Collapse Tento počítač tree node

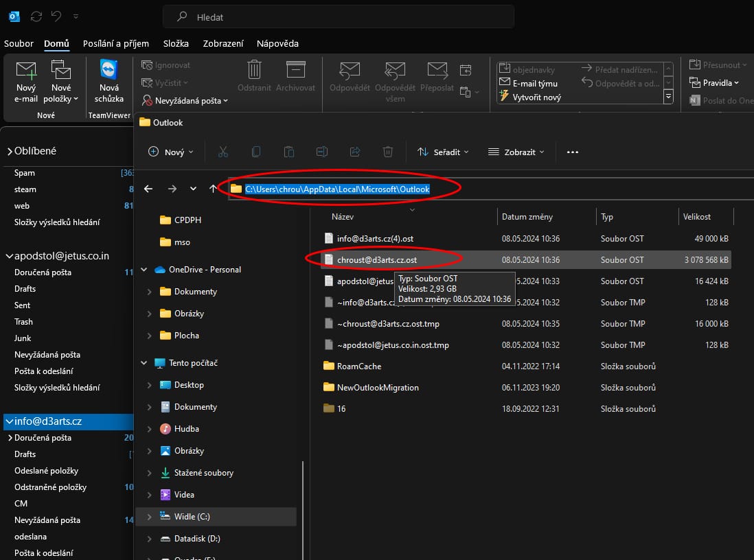[x=144, y=363]
